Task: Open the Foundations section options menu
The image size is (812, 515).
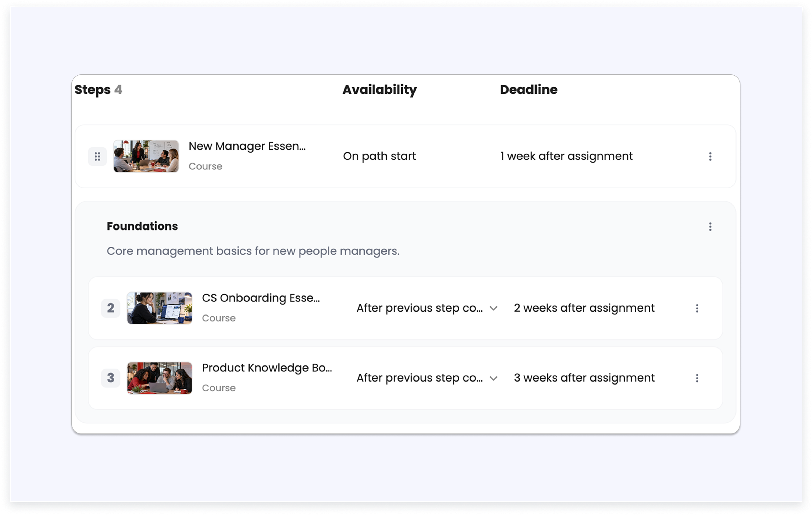Action: pyautogui.click(x=710, y=227)
